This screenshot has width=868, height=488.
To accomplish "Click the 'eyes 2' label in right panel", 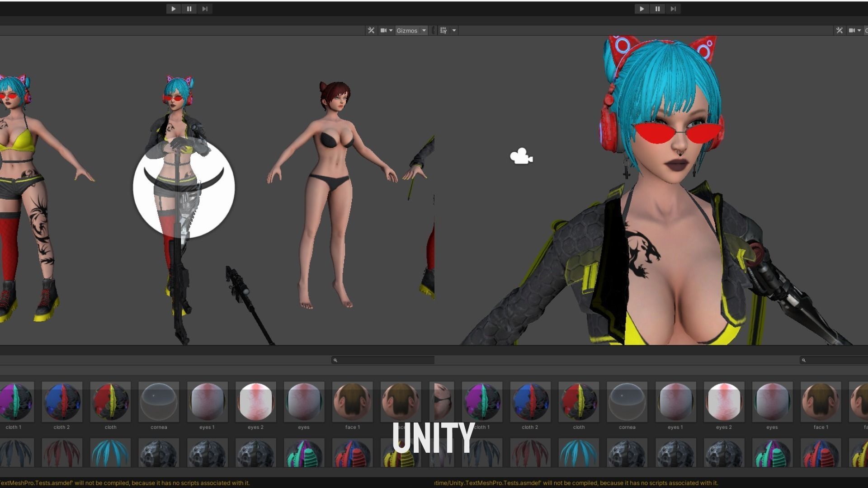I will click(724, 427).
